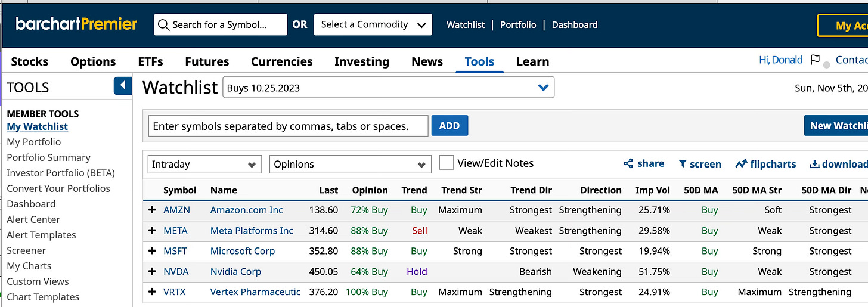Click the share icon
This screenshot has height=307, width=868.
pyautogui.click(x=628, y=164)
